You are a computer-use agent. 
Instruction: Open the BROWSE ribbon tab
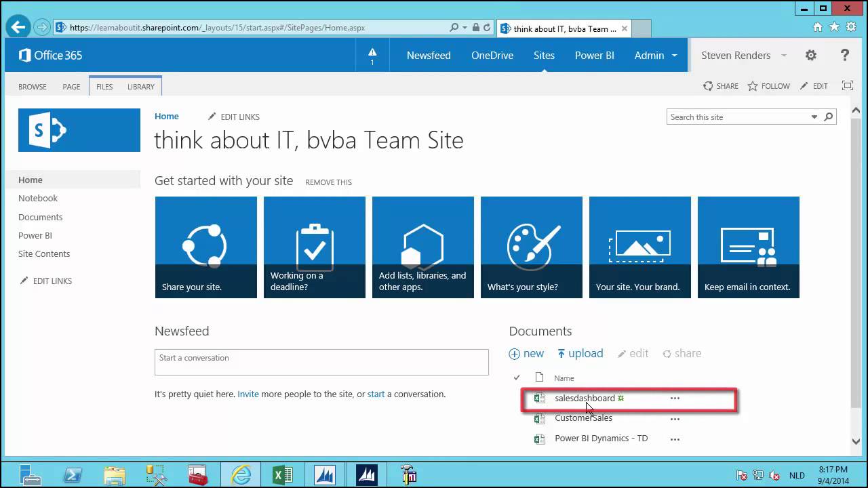[x=33, y=87]
